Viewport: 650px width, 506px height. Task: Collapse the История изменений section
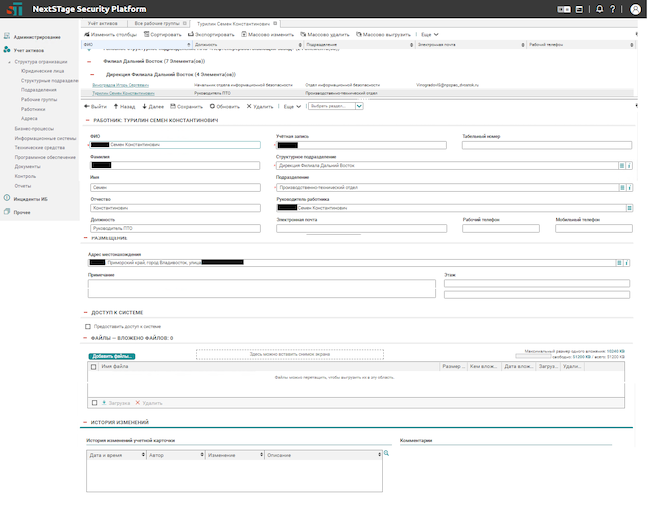[84, 423]
